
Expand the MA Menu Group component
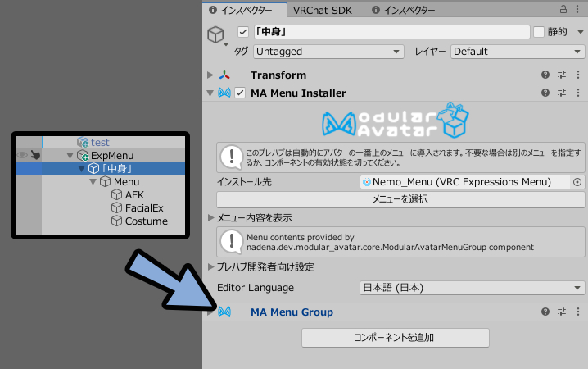coord(210,312)
